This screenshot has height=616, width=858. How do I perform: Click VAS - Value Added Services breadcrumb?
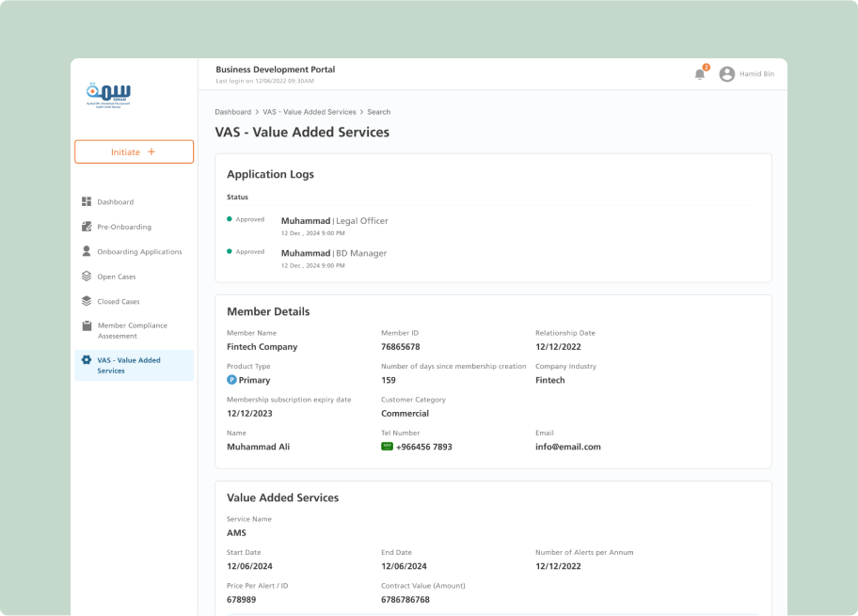coord(310,112)
